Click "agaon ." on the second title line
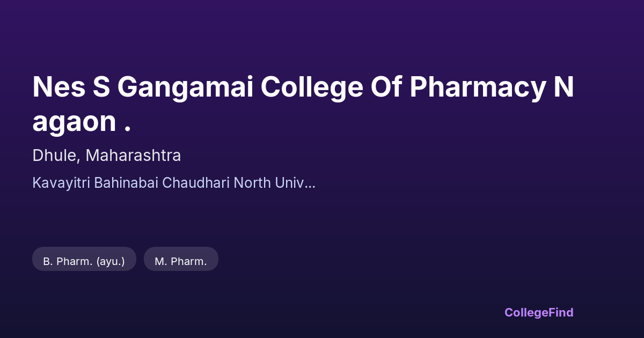 click(82, 122)
